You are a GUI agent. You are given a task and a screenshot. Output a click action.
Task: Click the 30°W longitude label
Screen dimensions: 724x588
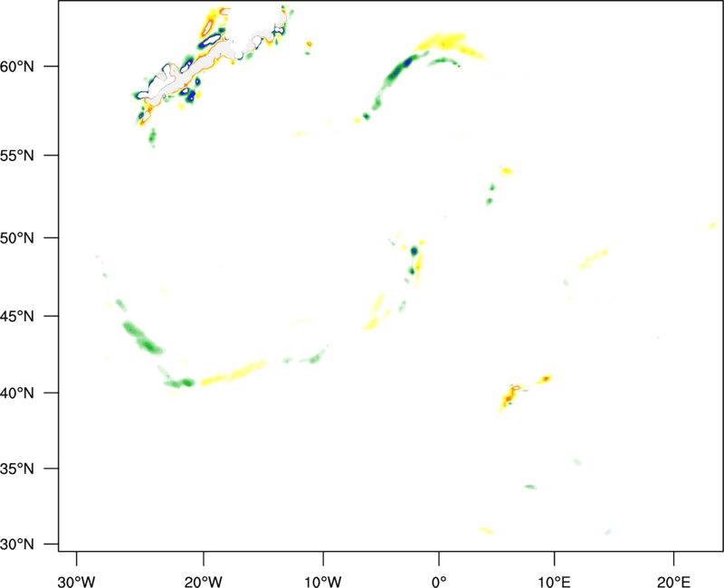[77, 582]
